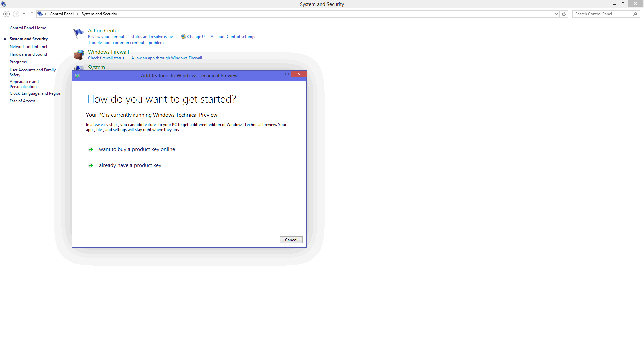
Task: Open Programs category
Action: click(x=18, y=62)
